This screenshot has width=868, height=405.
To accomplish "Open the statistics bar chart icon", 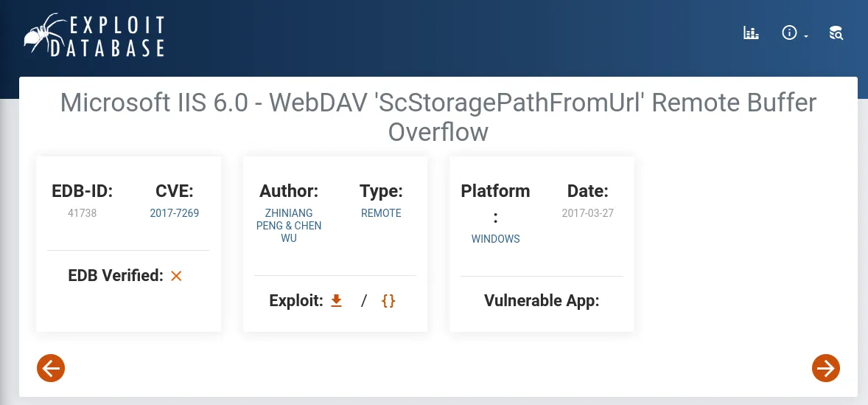I will [x=751, y=32].
